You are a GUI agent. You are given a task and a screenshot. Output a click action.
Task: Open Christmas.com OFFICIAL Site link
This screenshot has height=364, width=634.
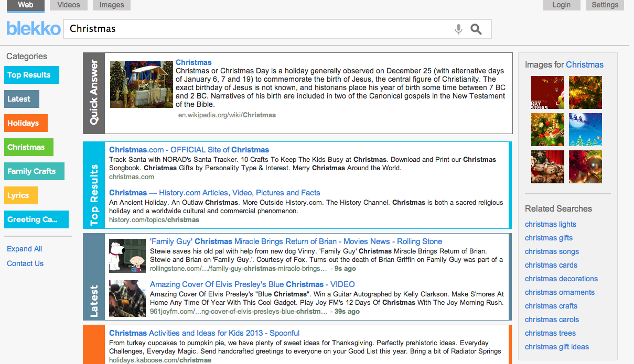[x=189, y=150]
